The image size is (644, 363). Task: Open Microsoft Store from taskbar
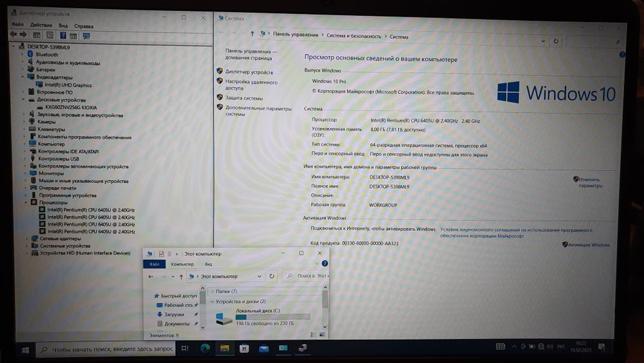coord(244,348)
